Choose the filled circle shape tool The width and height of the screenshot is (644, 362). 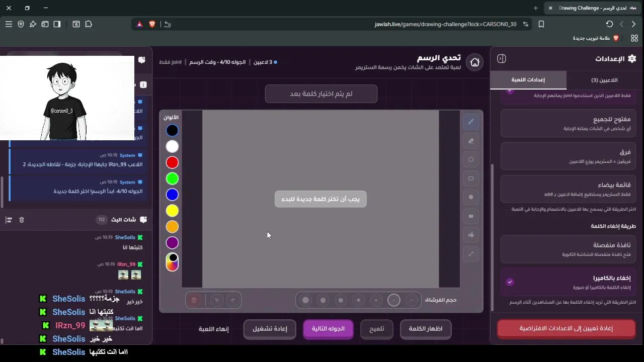[471, 197]
